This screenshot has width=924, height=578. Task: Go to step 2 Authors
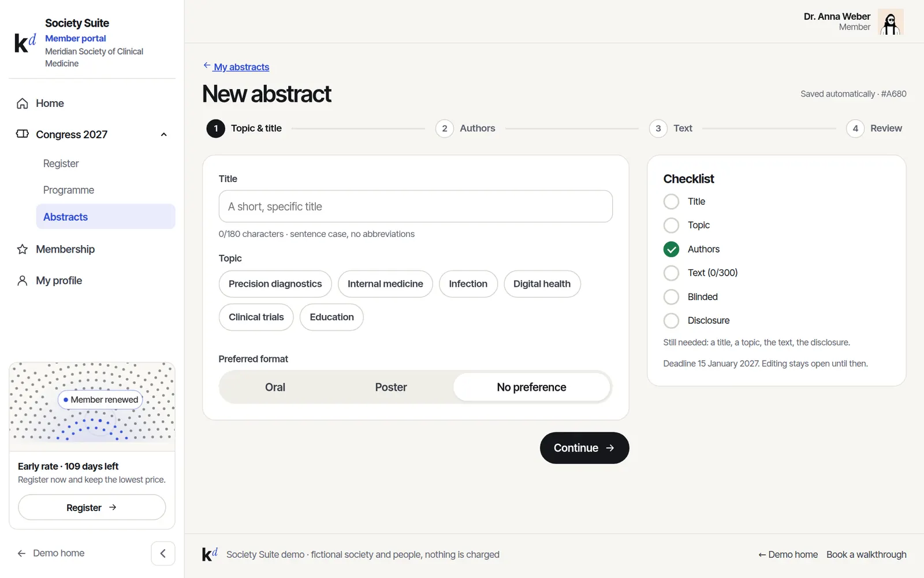[465, 128]
